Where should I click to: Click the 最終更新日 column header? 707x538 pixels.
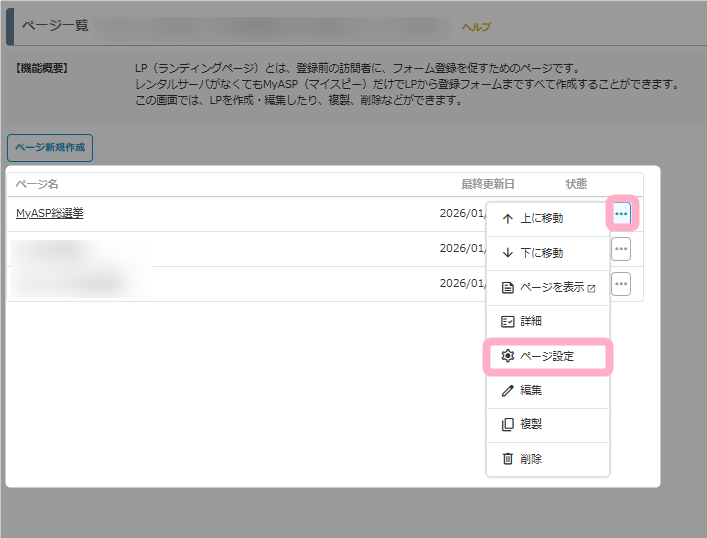click(x=487, y=184)
